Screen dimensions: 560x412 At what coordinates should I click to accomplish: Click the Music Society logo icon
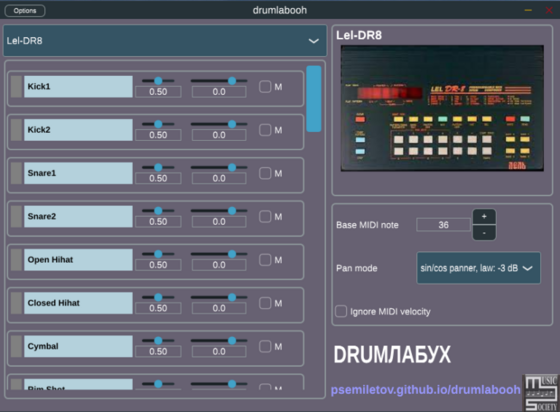(541, 393)
